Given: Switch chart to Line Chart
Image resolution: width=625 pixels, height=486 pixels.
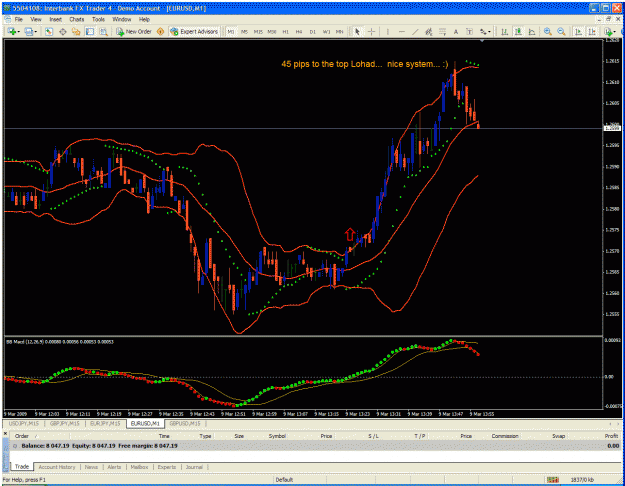Looking at the screenshot, I should pyautogui.click(x=532, y=31).
